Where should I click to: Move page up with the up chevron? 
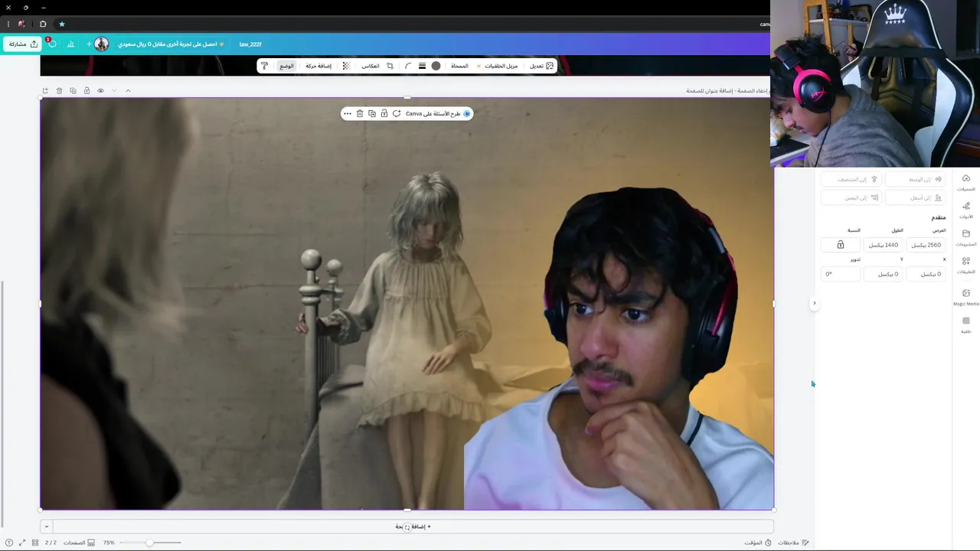coord(128,90)
